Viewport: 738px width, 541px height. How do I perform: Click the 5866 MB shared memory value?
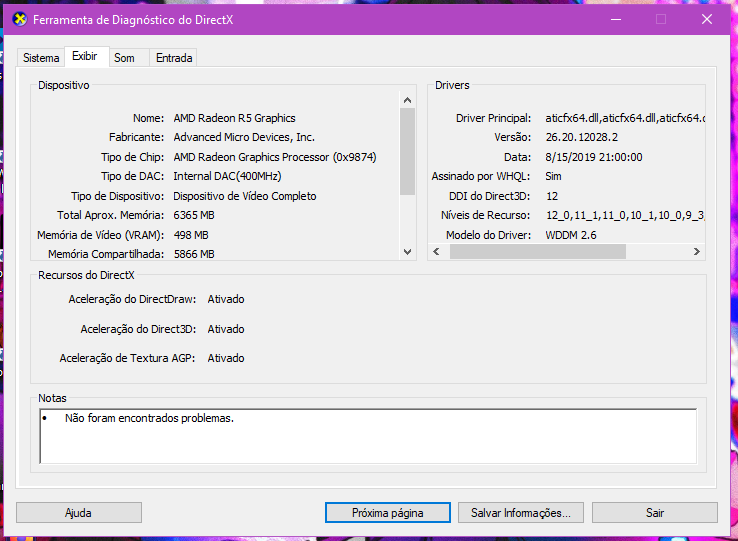click(x=194, y=254)
